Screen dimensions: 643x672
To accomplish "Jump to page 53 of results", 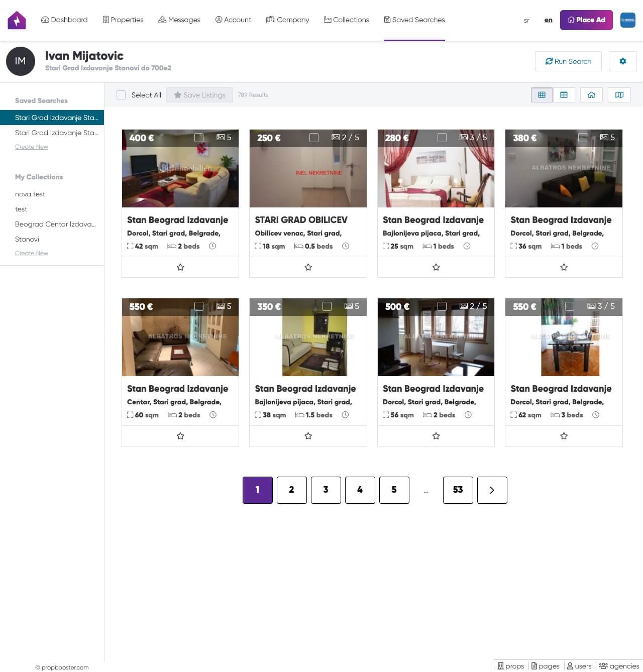I will (458, 490).
